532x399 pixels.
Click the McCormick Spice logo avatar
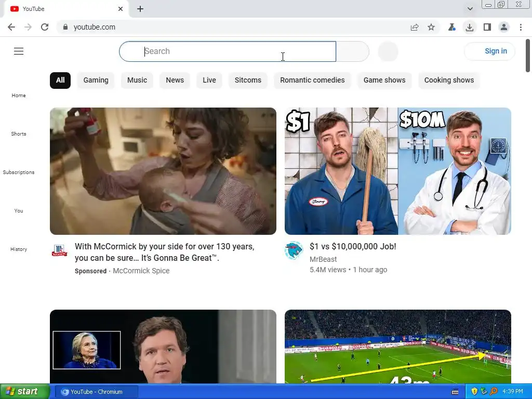(x=59, y=250)
